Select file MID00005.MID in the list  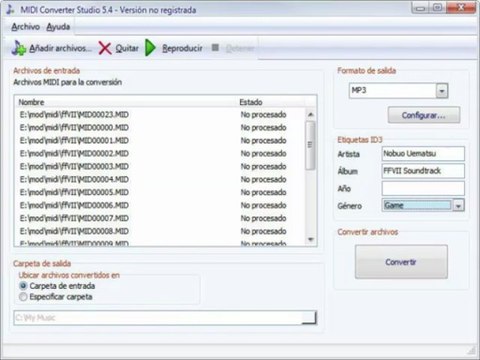click(74, 192)
